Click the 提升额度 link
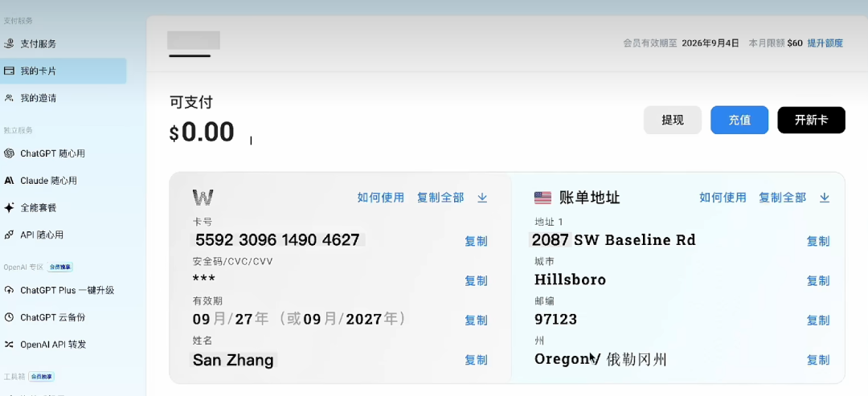Image resolution: width=868 pixels, height=396 pixels. pos(825,43)
